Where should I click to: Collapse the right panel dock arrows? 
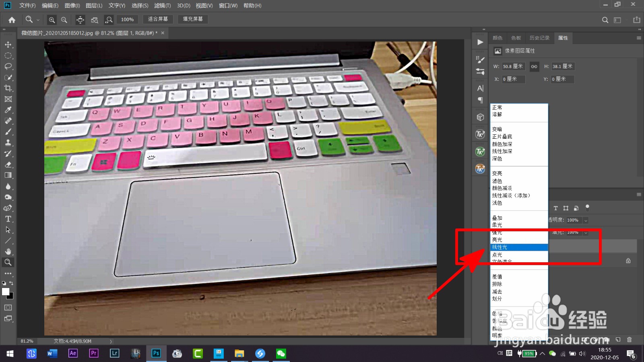(x=639, y=29)
